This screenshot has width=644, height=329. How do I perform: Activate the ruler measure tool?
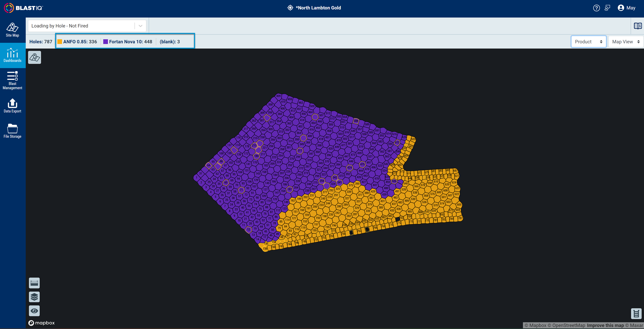[34, 283]
